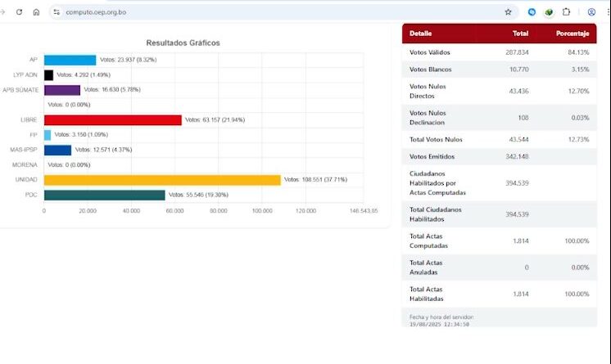
Task: Click the green extension icon
Action: [x=549, y=12]
